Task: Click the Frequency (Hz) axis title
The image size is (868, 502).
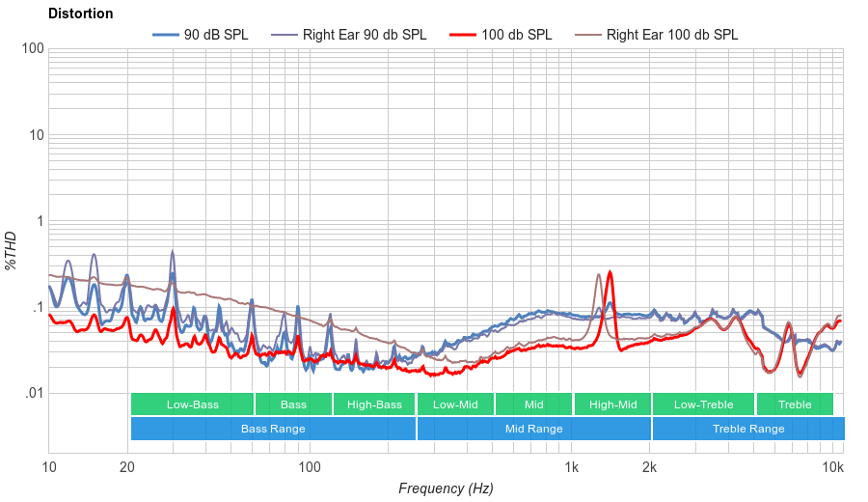Action: pos(445,488)
